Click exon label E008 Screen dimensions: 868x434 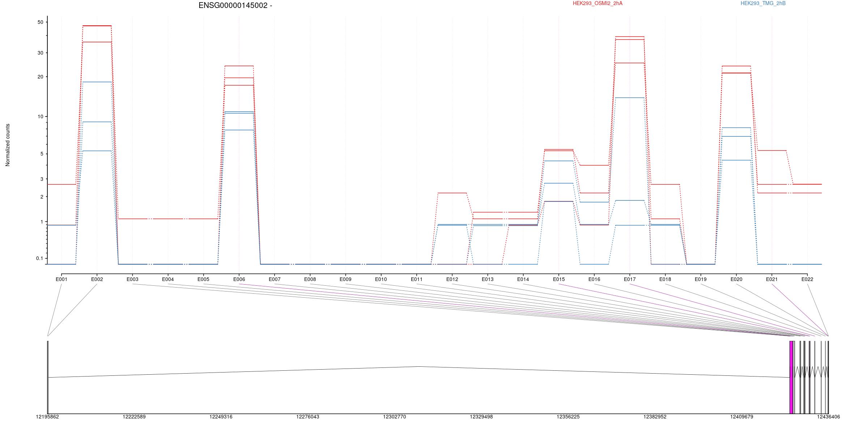[310, 279]
